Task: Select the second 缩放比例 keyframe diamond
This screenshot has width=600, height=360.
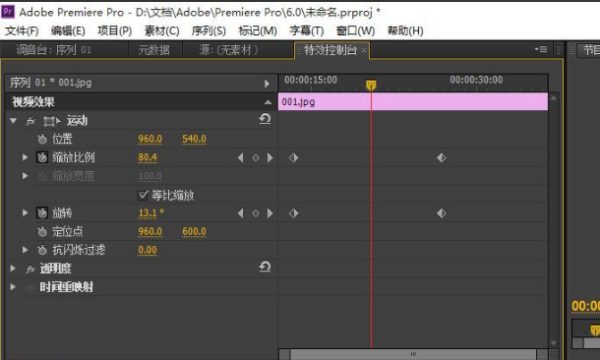Action: (x=442, y=158)
